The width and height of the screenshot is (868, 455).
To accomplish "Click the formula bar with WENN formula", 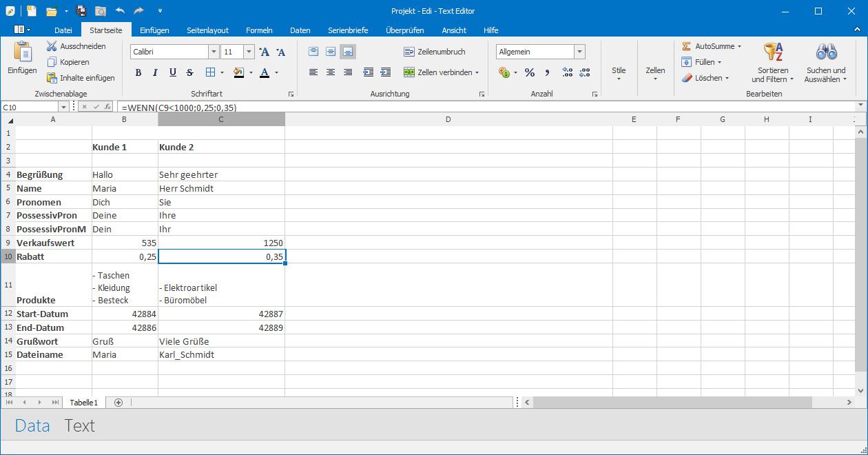I will [x=486, y=107].
